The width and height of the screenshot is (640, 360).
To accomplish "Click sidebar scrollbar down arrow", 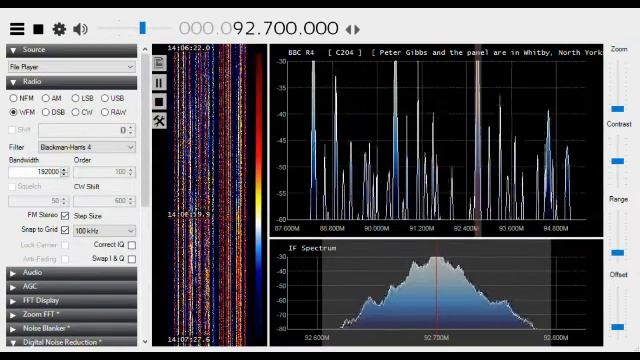I will pos(145,342).
